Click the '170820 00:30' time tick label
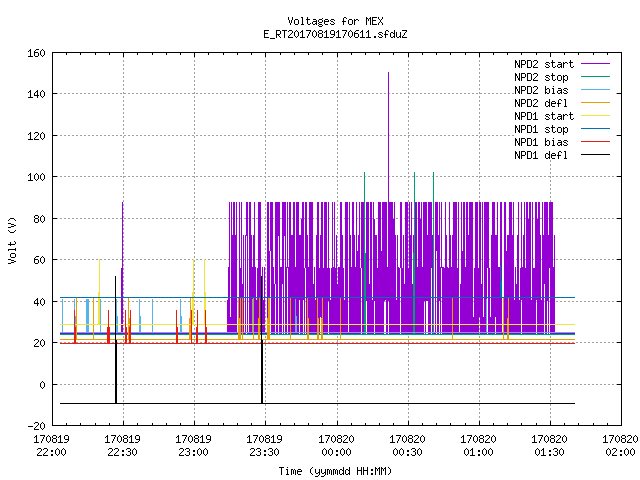The height and width of the screenshot is (480, 640). click(x=407, y=446)
